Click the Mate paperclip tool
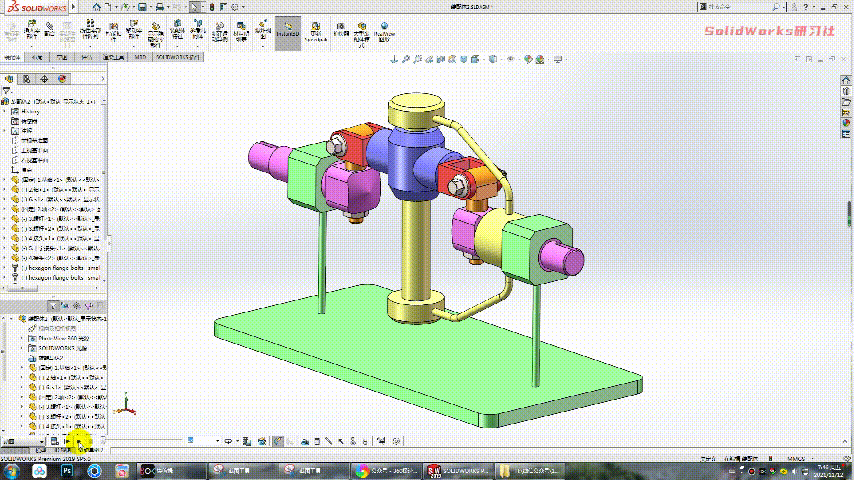This screenshot has width=854, height=480. 49,30
